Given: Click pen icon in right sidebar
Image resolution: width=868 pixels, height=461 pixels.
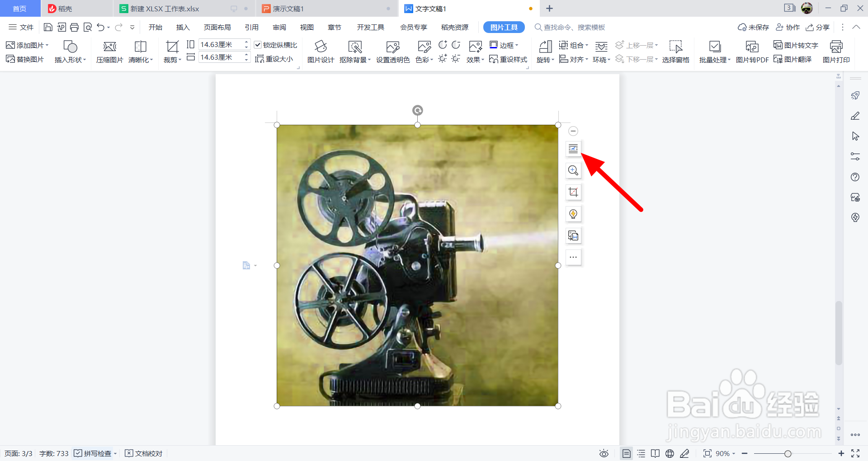Looking at the screenshot, I should click(855, 116).
